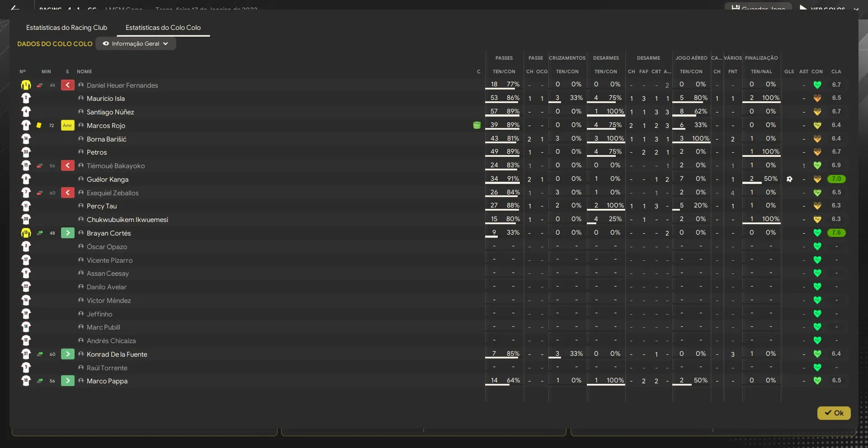The height and width of the screenshot is (448, 868).
Task: Click Marcos Rojo green captain icon
Action: click(x=476, y=125)
